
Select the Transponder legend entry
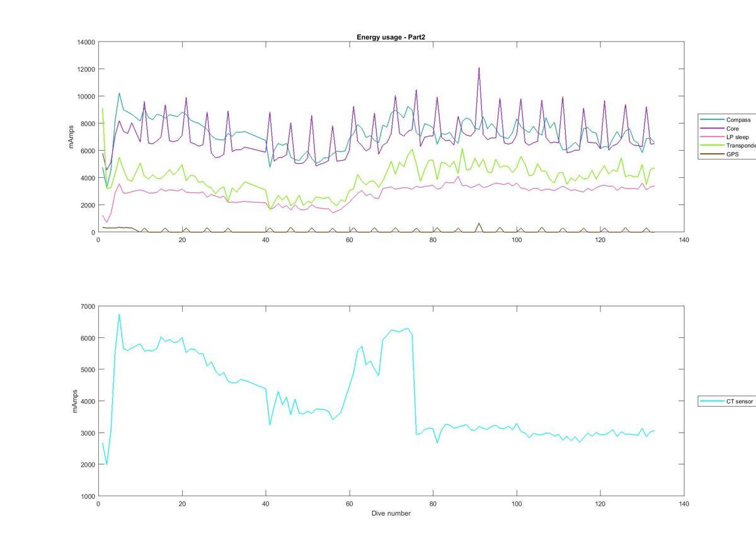728,146
